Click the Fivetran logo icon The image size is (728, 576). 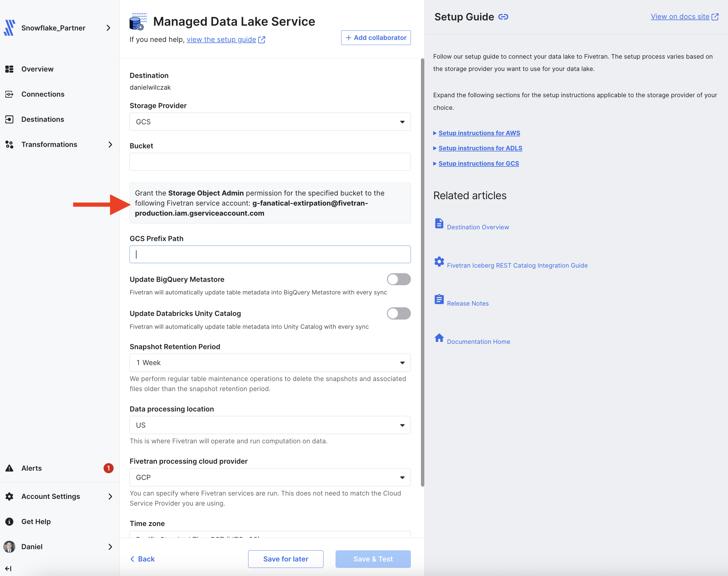point(9,28)
